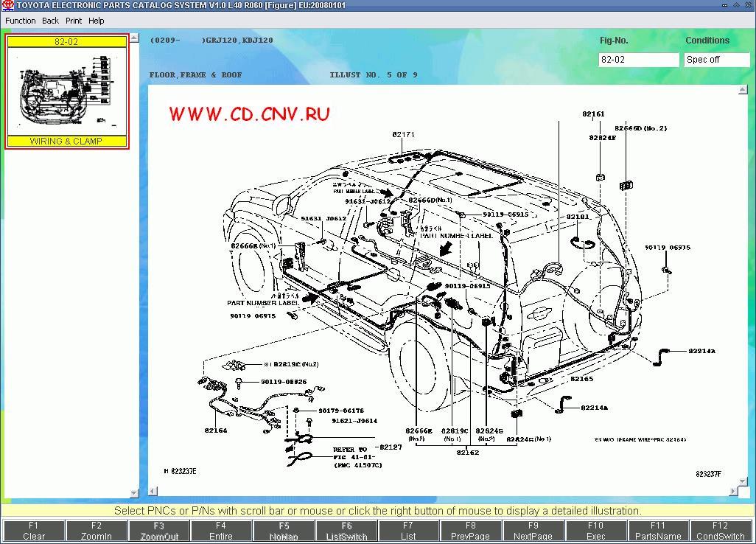Click the F4 Entire button
The width and height of the screenshot is (756, 544).
221,531
